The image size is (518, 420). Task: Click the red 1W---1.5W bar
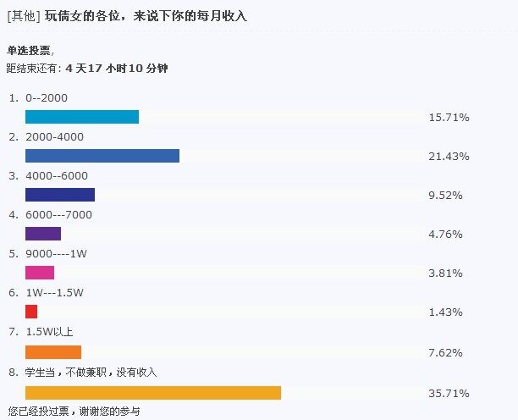(x=31, y=312)
